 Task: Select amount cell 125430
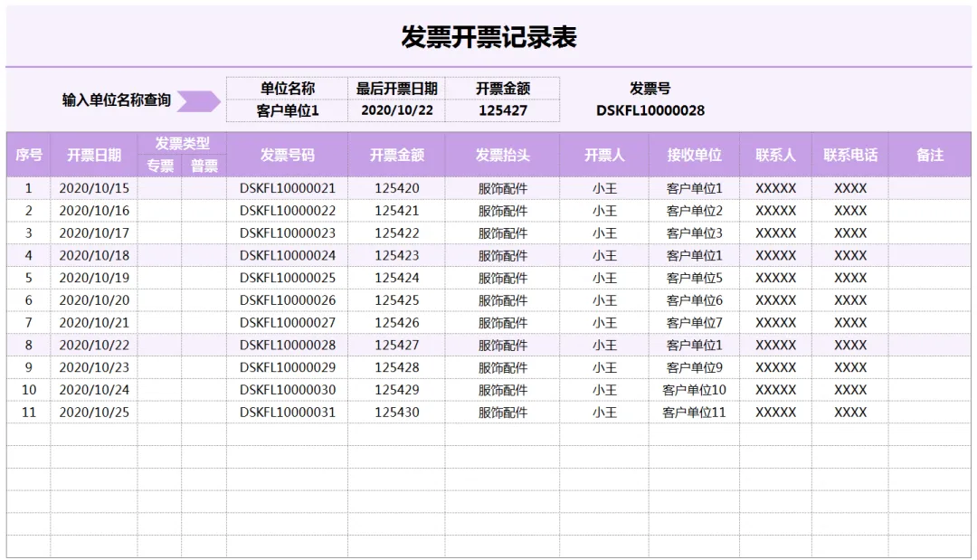click(x=397, y=413)
